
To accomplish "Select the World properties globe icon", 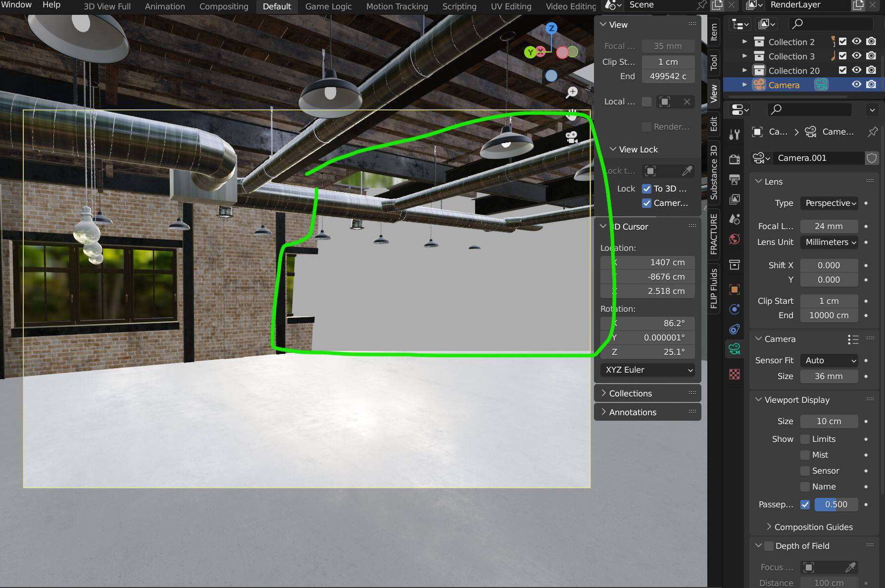I will (734, 239).
